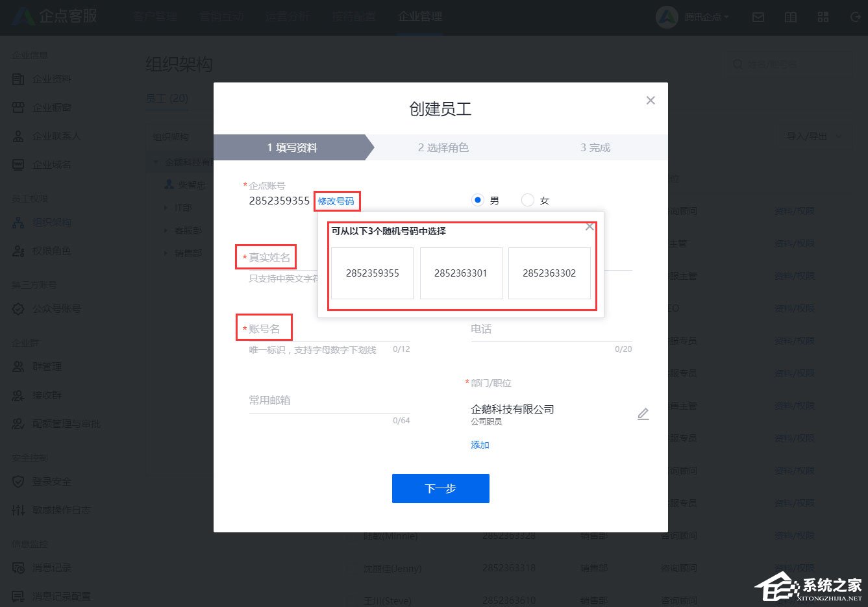Select the 男 gender radio button
Image resolution: width=868 pixels, height=607 pixels.
tap(478, 200)
